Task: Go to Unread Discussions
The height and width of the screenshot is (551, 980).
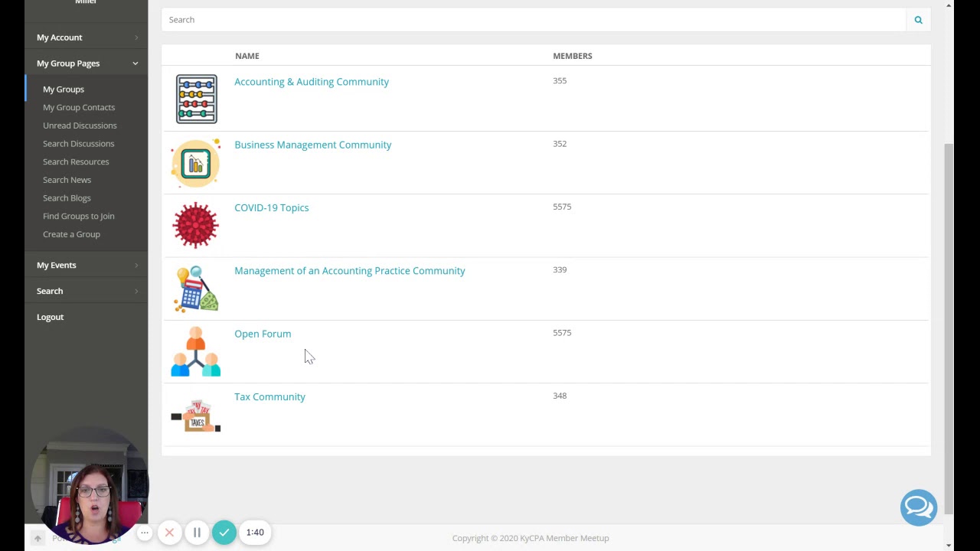Action: (x=80, y=126)
